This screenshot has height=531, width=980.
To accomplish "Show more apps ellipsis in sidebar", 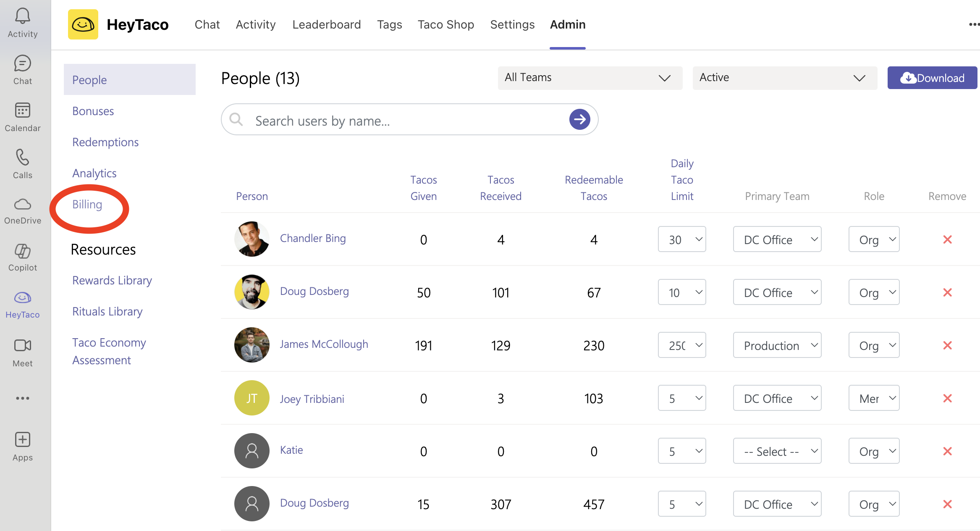I will coord(23,398).
